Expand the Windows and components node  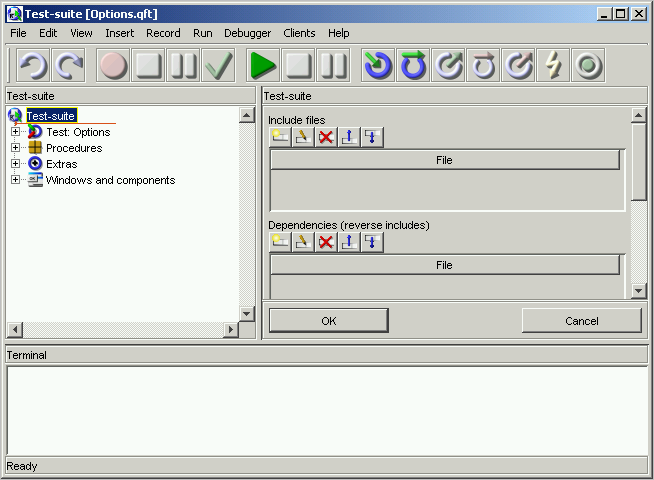(x=15, y=180)
